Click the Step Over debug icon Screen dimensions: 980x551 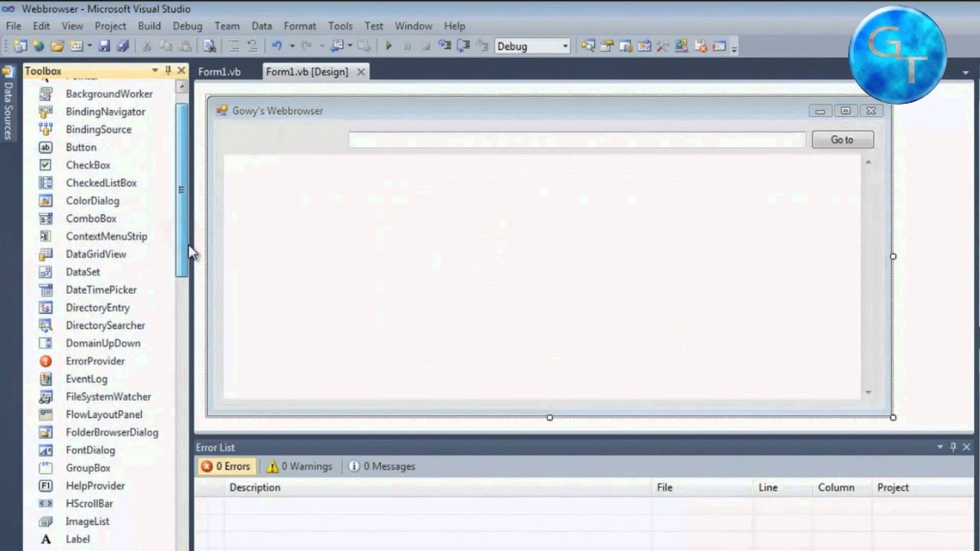coord(462,46)
